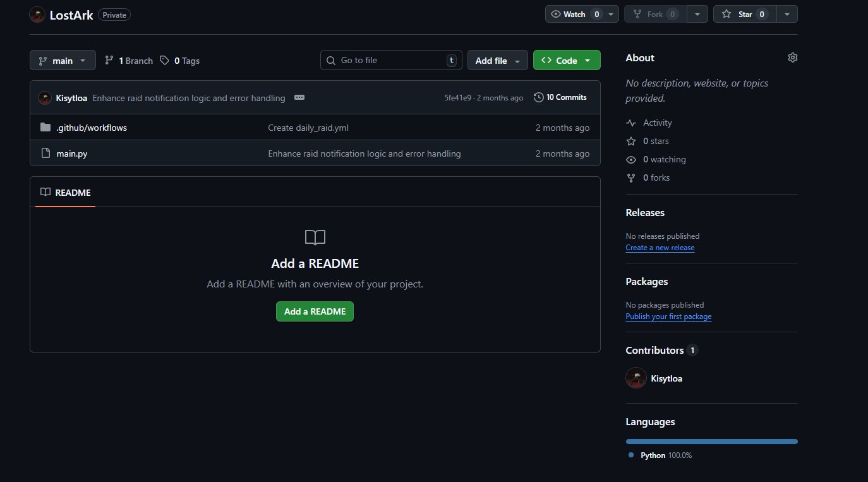The image size is (868, 482).
Task: Open commit hash 5fe41e9
Action: click(x=457, y=98)
